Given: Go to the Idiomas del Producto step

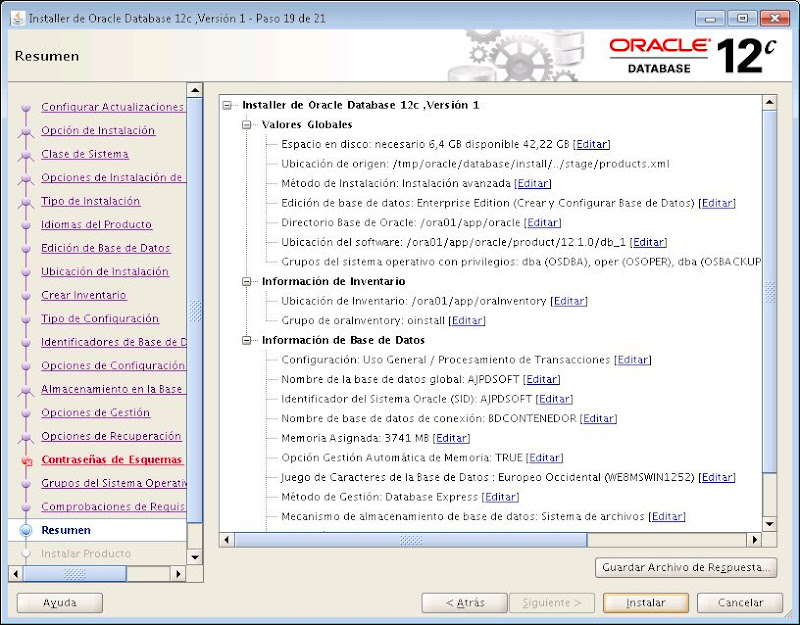Looking at the screenshot, I should (x=96, y=224).
